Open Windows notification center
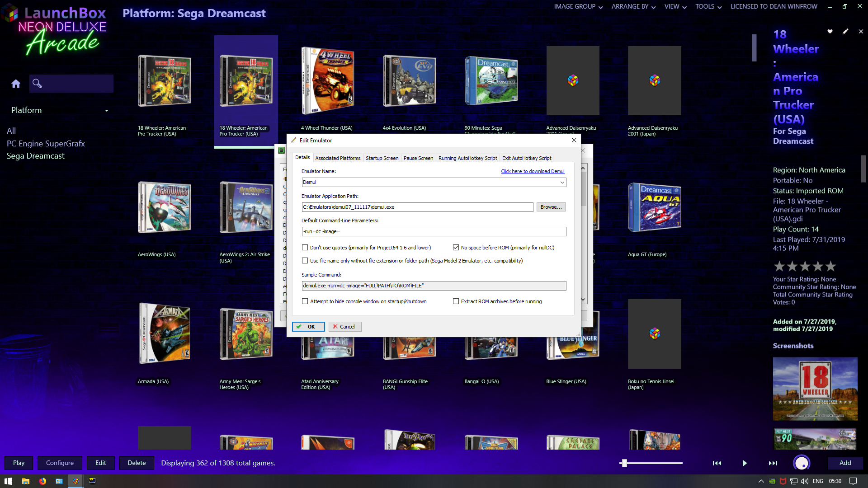Image resolution: width=868 pixels, height=488 pixels. pos(853,481)
